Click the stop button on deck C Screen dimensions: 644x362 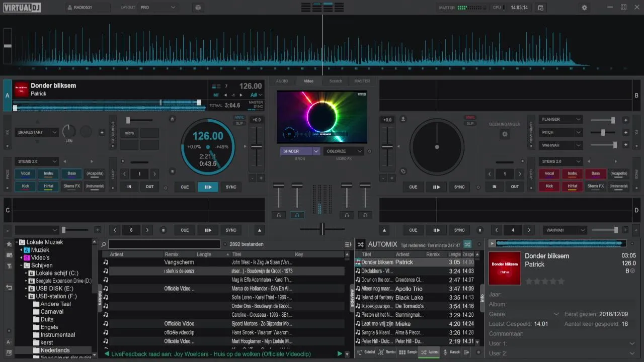pyautogui.click(x=163, y=230)
